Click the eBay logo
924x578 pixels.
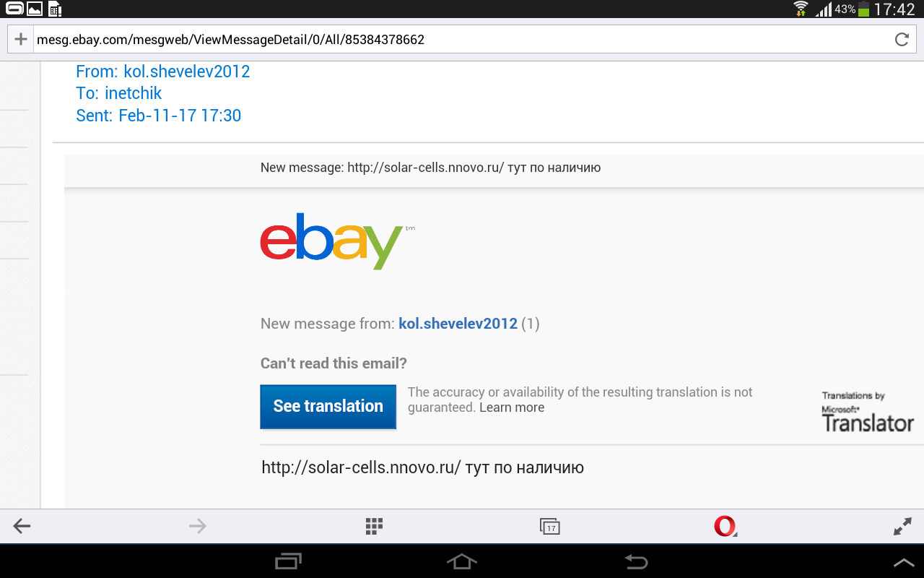click(x=331, y=241)
